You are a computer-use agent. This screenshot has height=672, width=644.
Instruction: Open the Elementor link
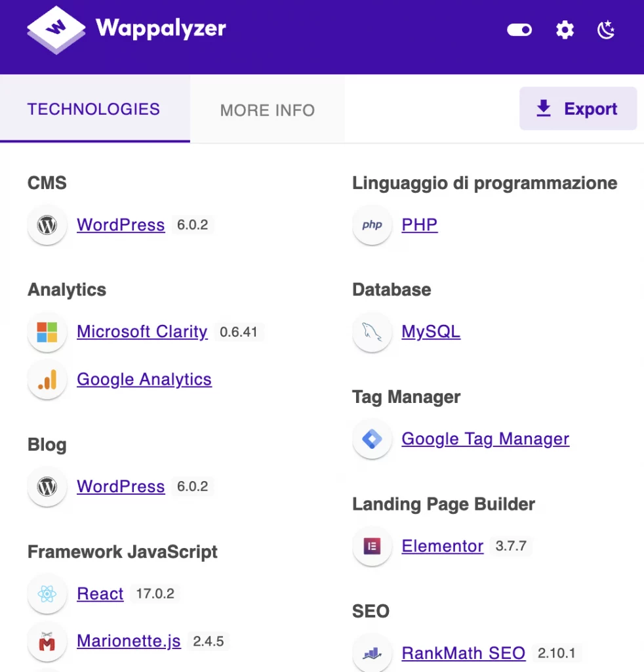443,546
